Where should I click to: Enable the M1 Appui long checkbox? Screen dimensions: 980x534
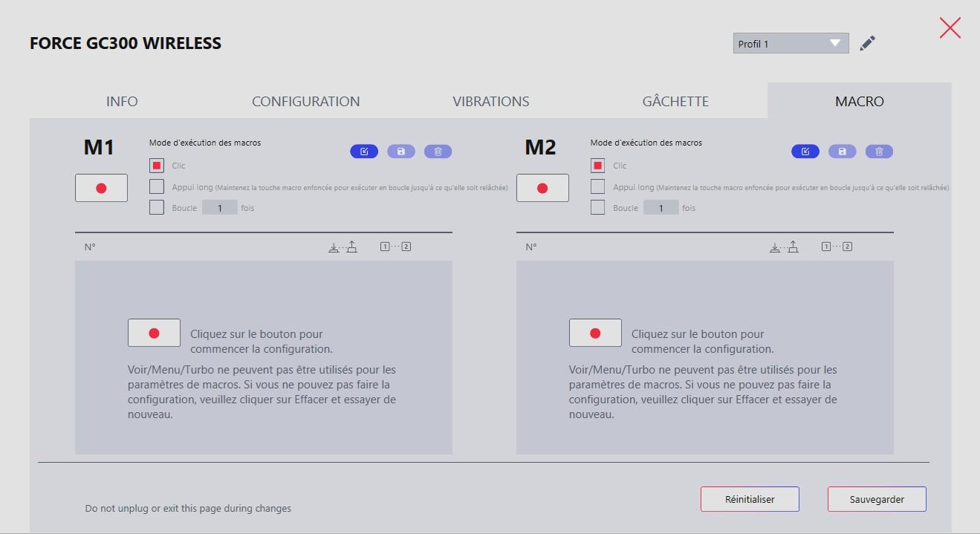[x=157, y=186]
